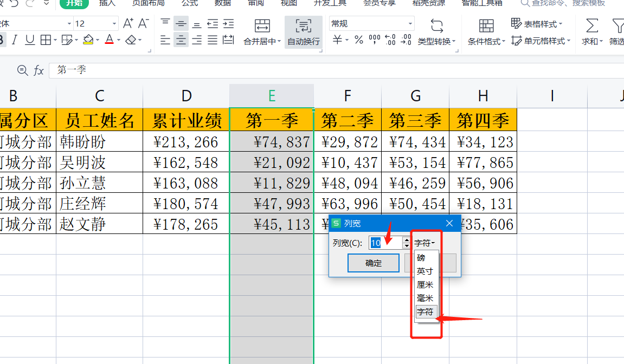This screenshot has height=364, width=624.
Task: Apply currency yen format
Action: tap(337, 40)
